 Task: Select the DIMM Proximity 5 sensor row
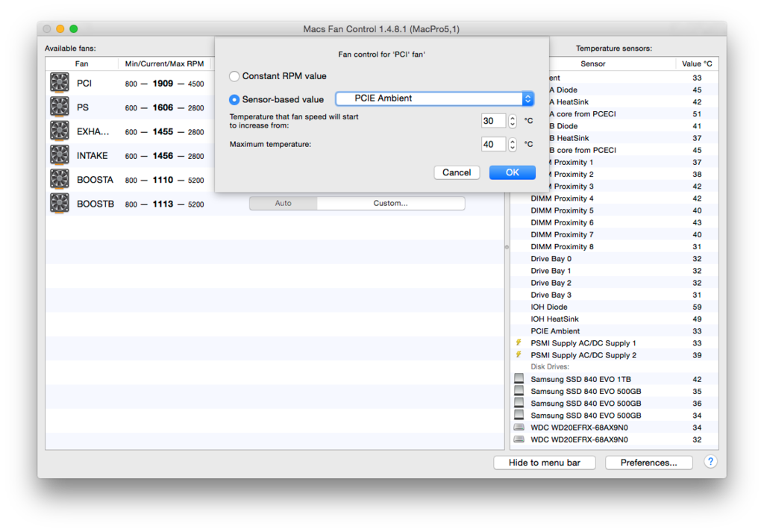pos(615,210)
